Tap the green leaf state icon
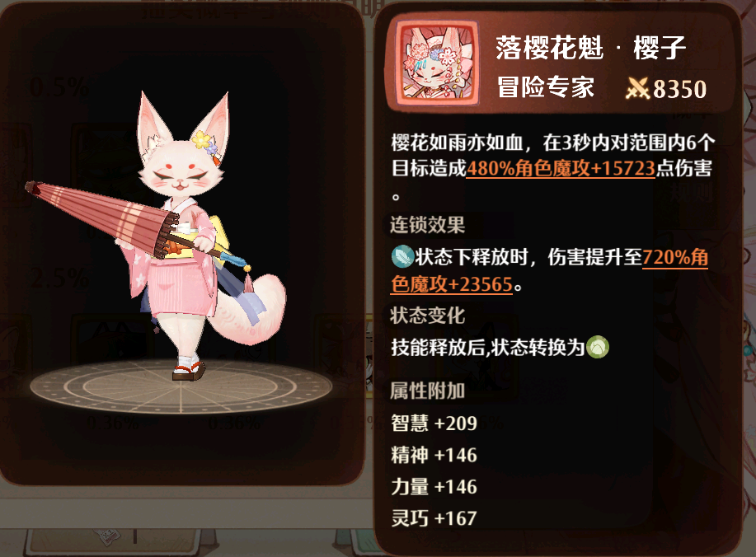The height and width of the screenshot is (557, 756). click(x=598, y=347)
